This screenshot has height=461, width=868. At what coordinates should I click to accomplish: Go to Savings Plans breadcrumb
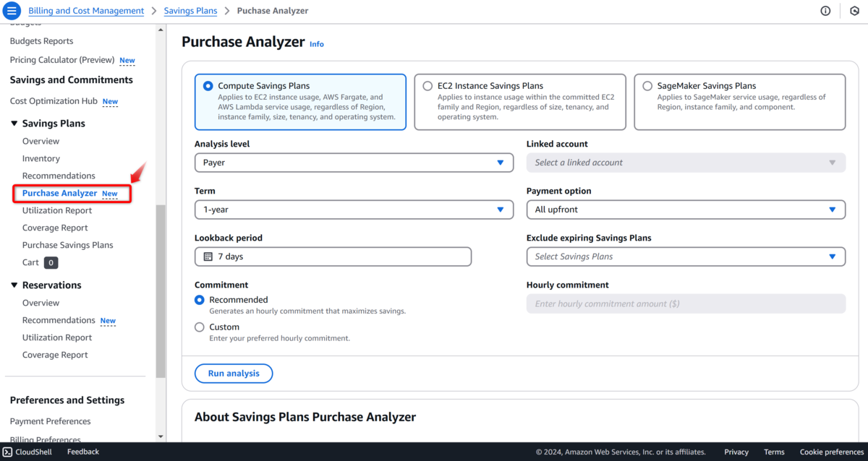191,11
